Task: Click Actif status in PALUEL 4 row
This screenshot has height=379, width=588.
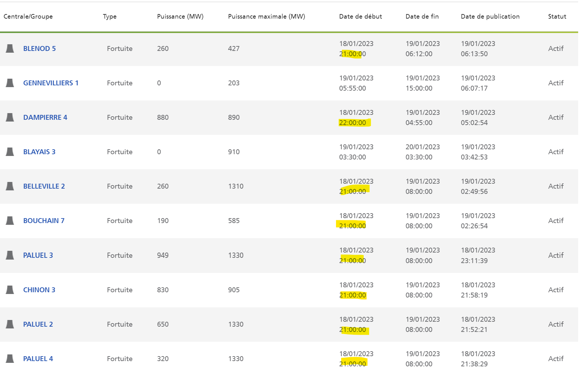Action: tap(556, 359)
